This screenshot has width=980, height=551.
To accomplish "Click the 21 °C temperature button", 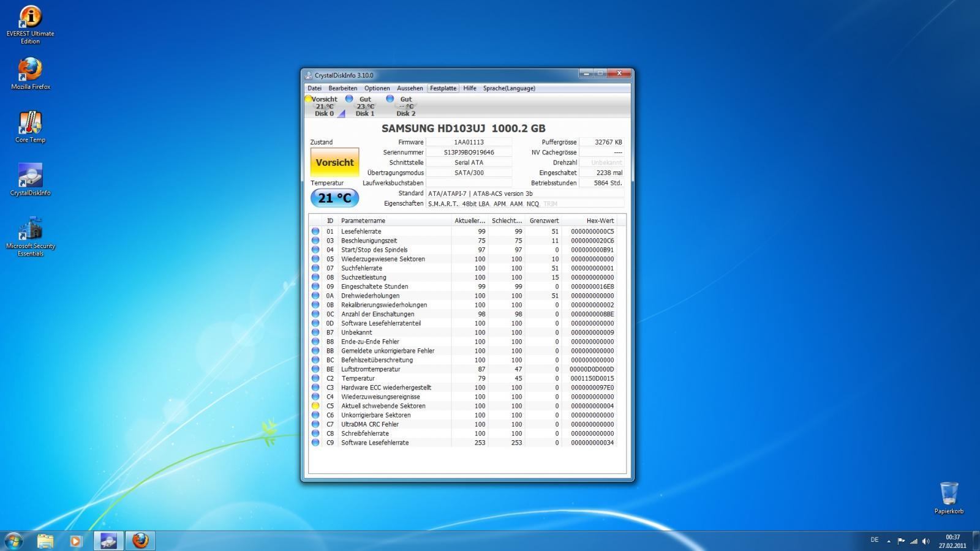I will (x=334, y=198).
